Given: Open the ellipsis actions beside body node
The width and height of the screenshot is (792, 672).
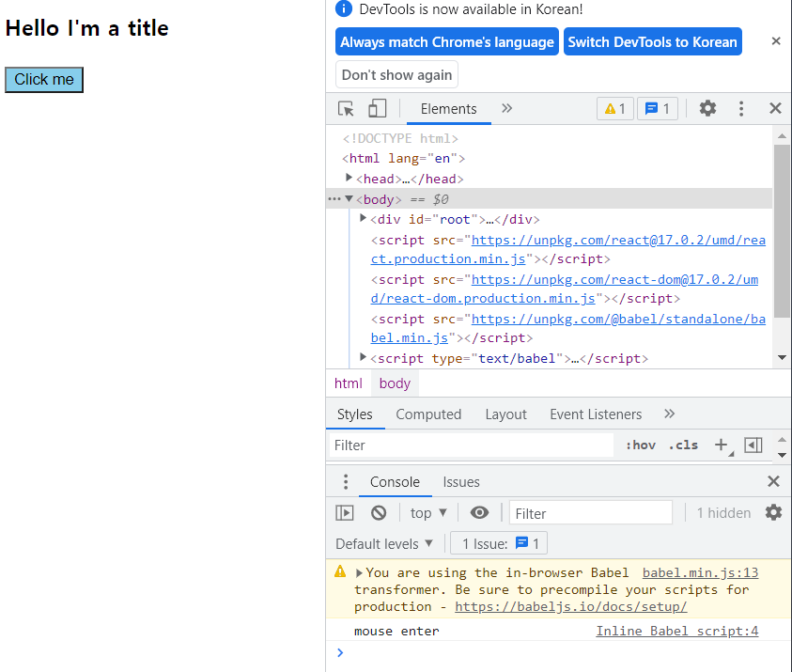Looking at the screenshot, I should point(334,199).
